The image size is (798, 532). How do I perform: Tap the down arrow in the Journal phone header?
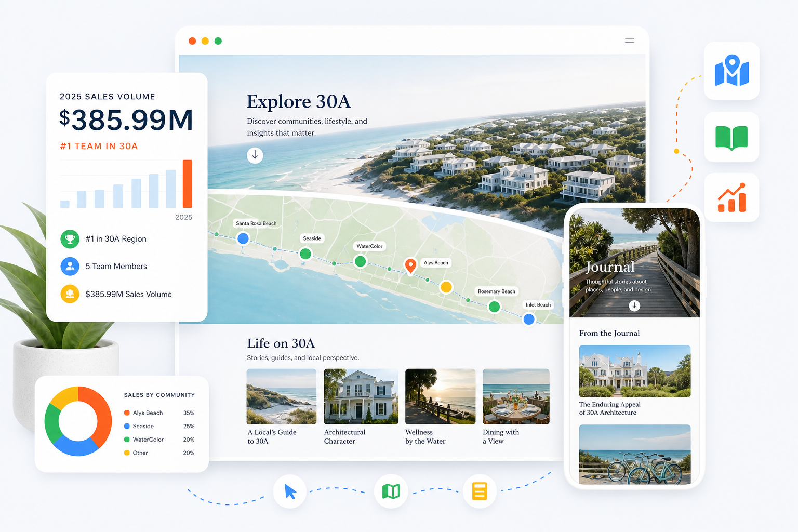point(634,306)
